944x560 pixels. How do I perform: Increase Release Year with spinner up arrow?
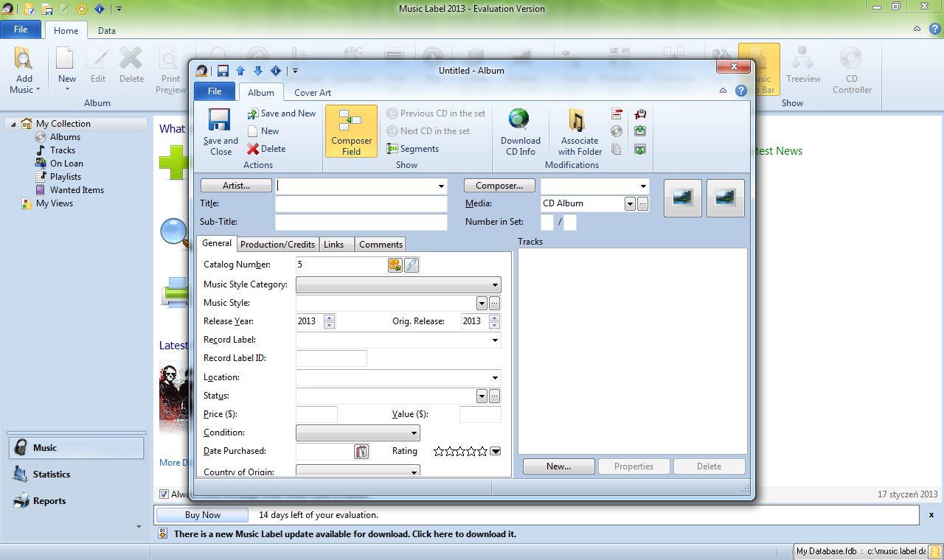(329, 318)
